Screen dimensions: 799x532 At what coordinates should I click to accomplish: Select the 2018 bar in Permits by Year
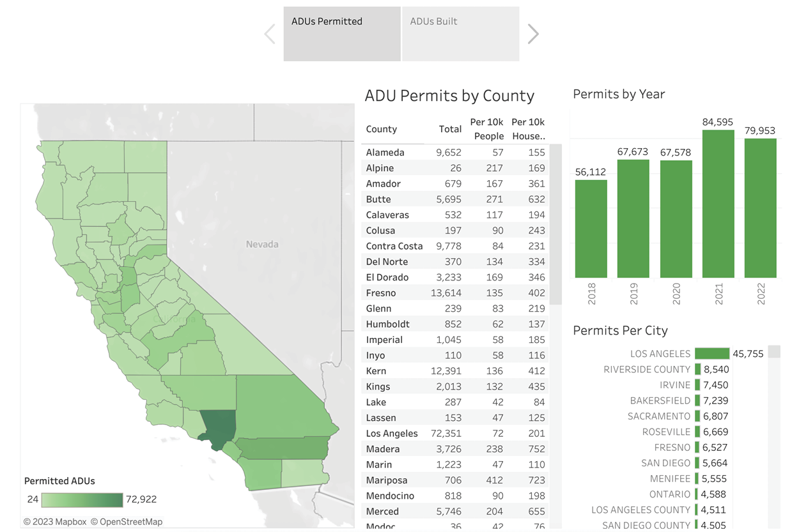(x=591, y=228)
